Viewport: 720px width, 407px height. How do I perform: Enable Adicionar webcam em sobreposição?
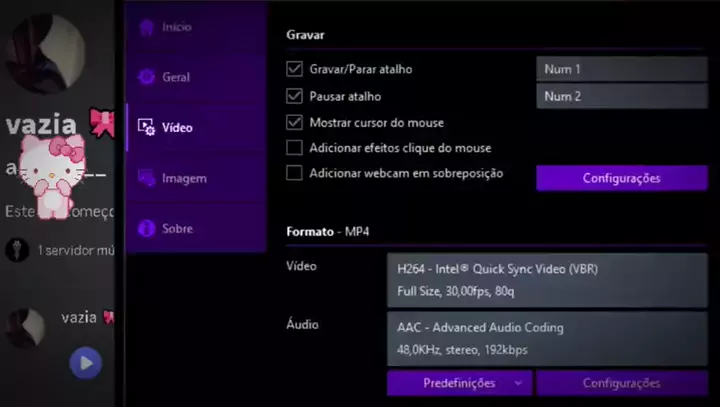click(x=294, y=173)
